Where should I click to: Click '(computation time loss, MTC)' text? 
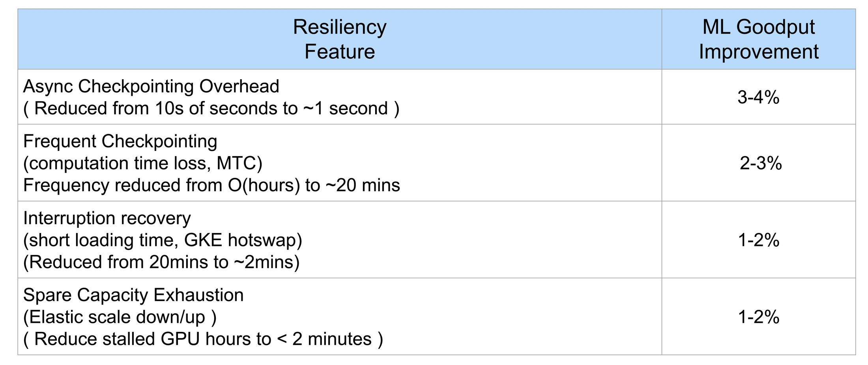tap(143, 164)
